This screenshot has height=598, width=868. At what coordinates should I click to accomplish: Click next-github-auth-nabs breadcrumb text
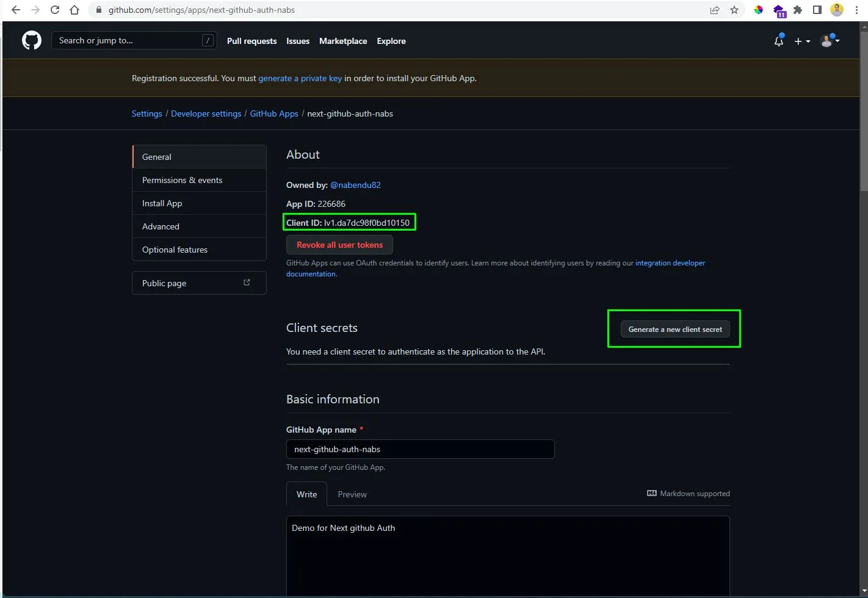click(350, 113)
